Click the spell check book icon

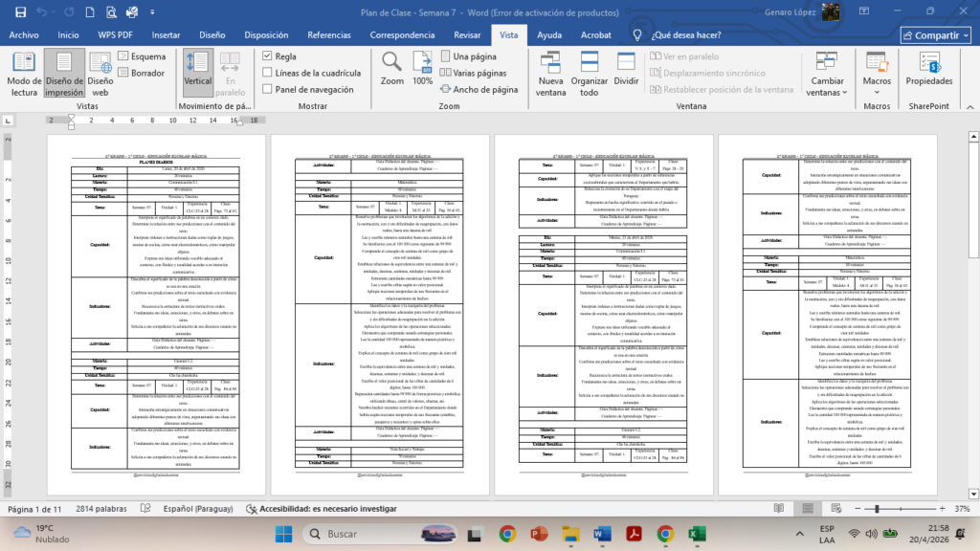(145, 509)
